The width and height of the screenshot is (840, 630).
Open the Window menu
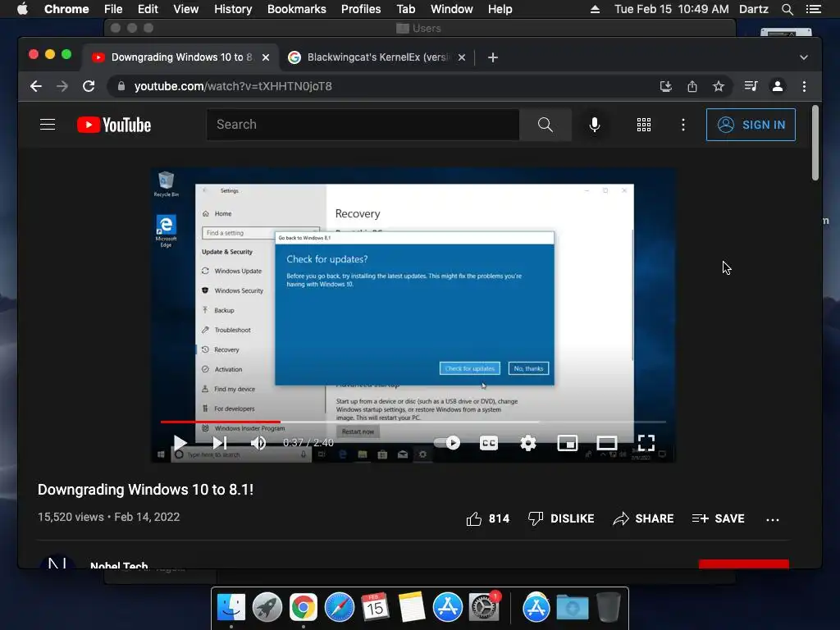(x=452, y=9)
